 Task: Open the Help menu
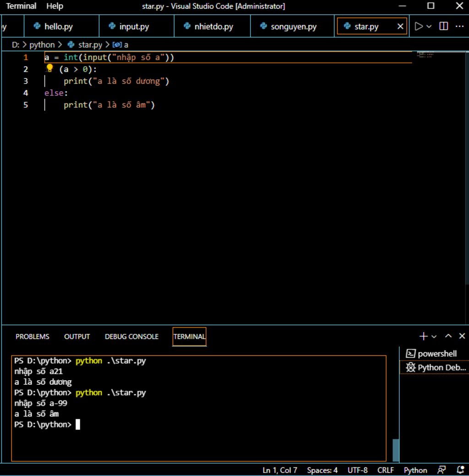coord(55,6)
